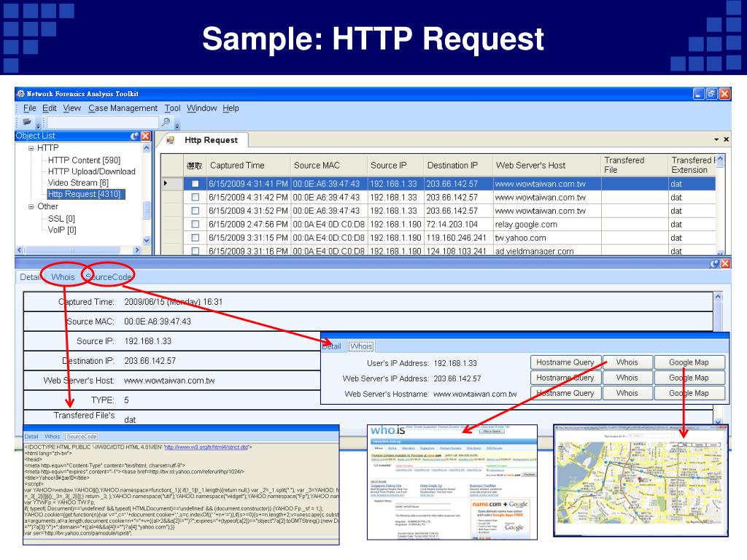
Task: Click the Object List pin icon
Action: pos(133,136)
